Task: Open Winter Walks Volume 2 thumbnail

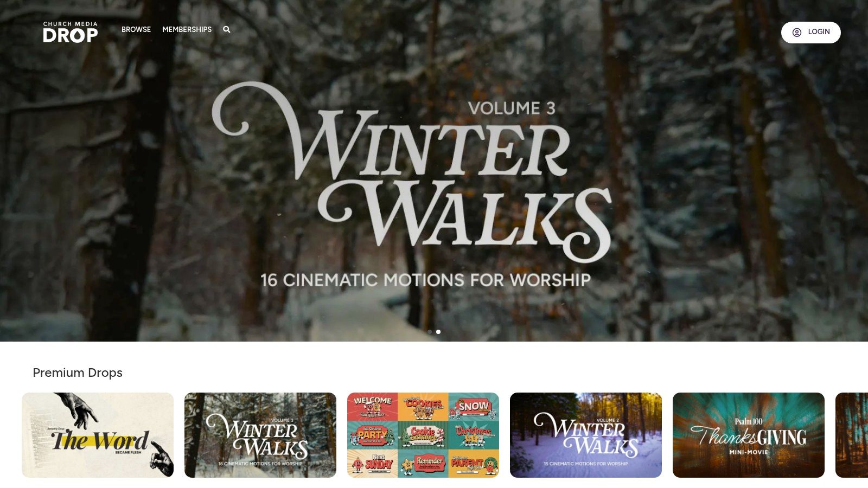Action: 586,435
